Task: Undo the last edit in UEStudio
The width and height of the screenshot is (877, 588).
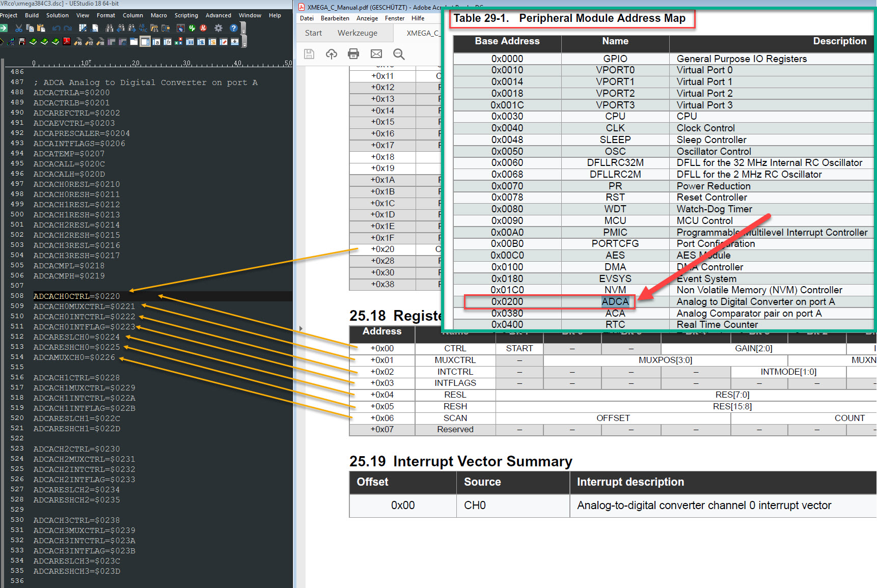Action: [57, 28]
